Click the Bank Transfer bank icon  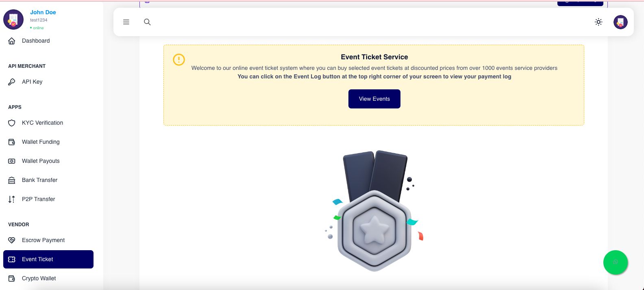pyautogui.click(x=12, y=180)
